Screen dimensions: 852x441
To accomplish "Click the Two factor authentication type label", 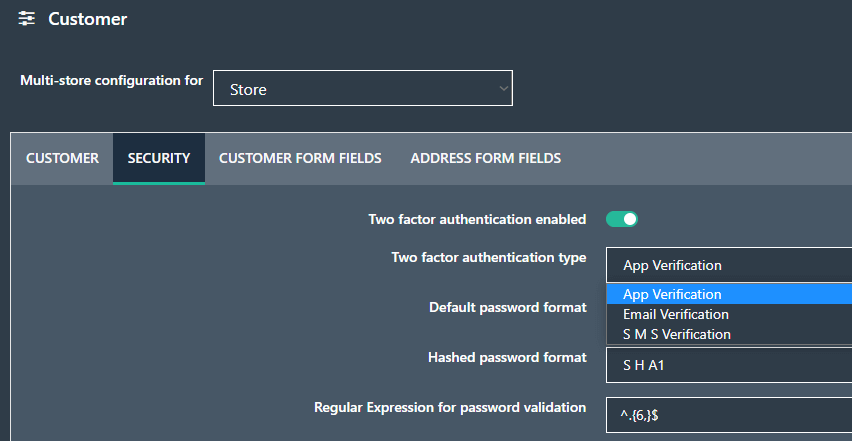I will (x=488, y=257).
